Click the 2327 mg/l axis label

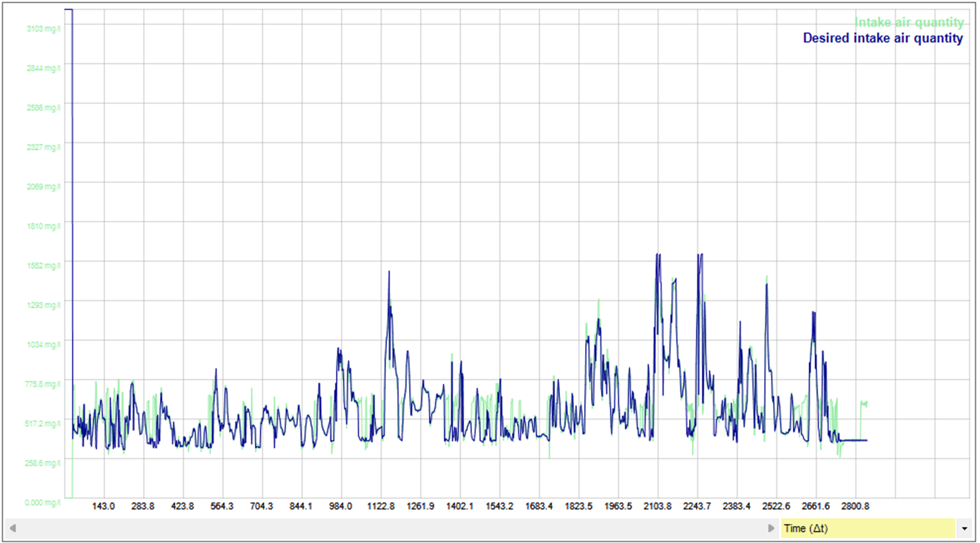(44, 147)
